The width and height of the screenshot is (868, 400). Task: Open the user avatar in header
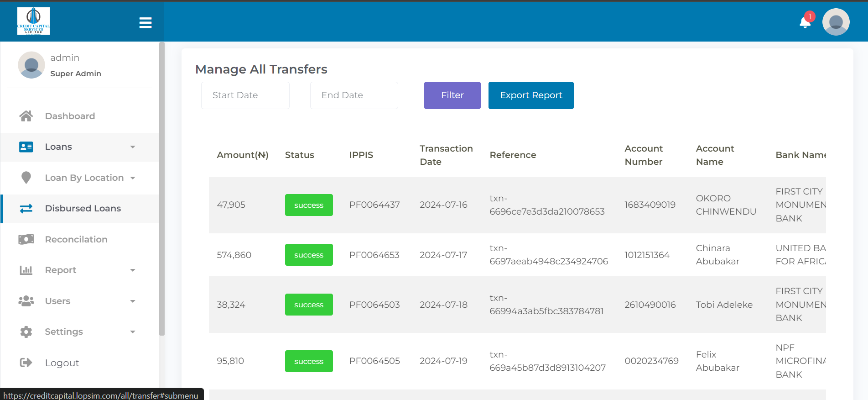pyautogui.click(x=836, y=22)
